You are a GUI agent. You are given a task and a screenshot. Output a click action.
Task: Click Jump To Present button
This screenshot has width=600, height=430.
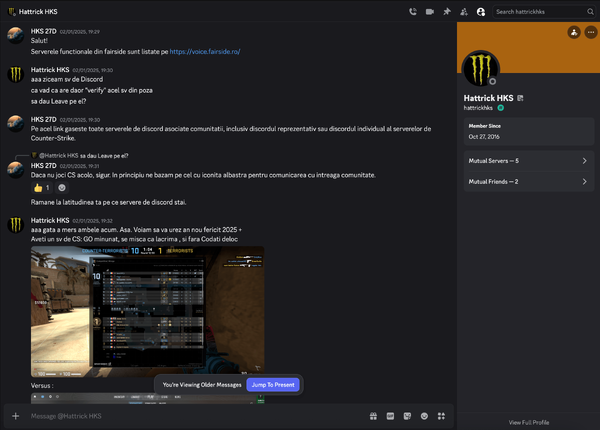click(273, 385)
